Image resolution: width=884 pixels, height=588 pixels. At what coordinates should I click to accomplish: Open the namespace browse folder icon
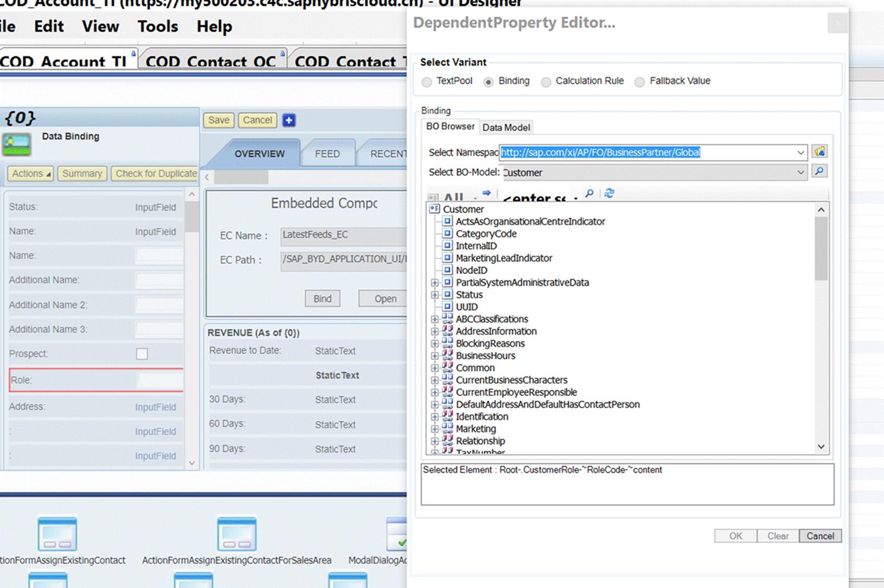point(821,152)
